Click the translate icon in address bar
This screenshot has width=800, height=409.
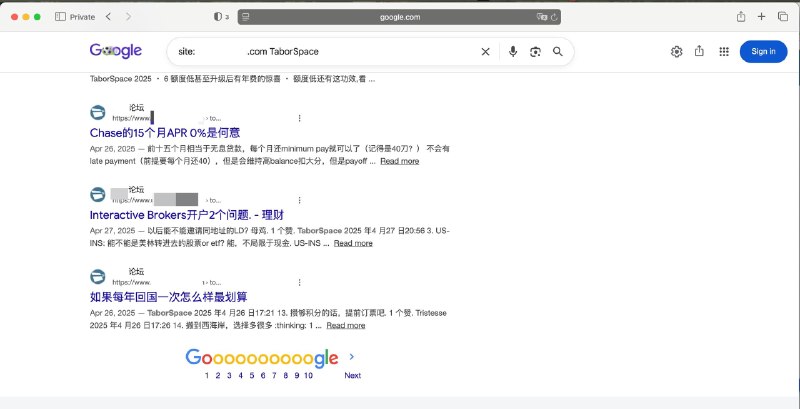pyautogui.click(x=541, y=17)
